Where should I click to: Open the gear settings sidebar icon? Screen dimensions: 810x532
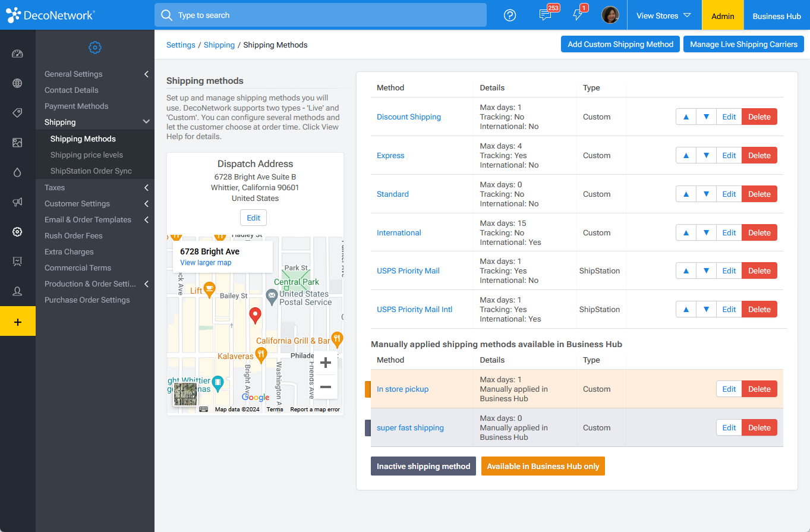click(x=17, y=232)
